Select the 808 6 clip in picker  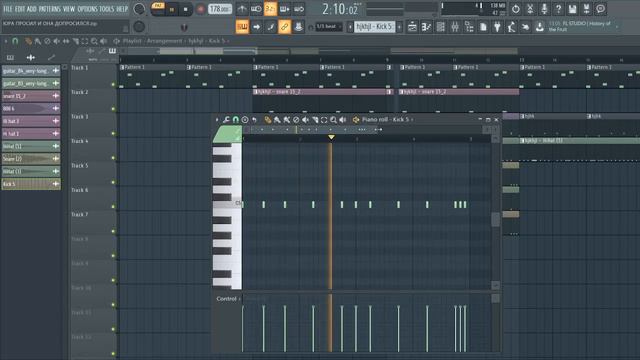pos(31,109)
